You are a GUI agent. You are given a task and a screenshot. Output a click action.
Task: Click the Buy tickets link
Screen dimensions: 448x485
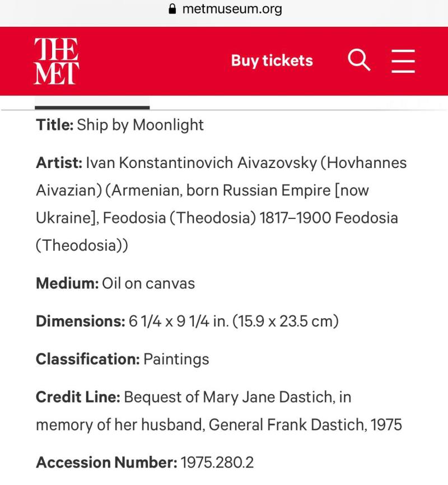(272, 60)
